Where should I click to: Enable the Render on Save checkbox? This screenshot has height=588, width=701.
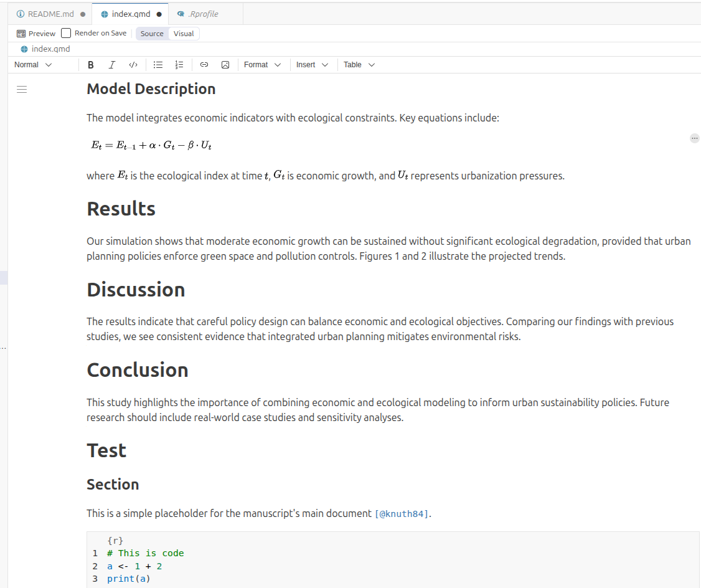(66, 34)
